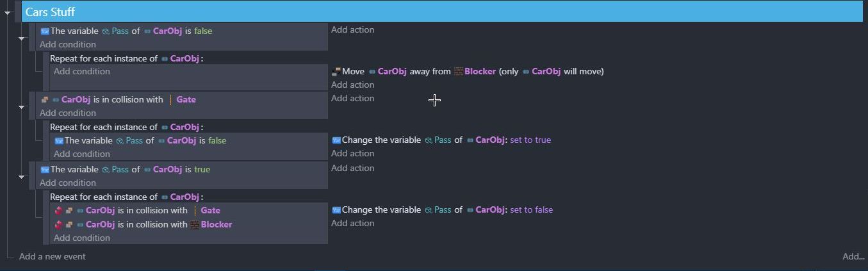Click Blocker icon in inverted collision condition
The height and width of the screenshot is (271, 868).
click(195, 224)
